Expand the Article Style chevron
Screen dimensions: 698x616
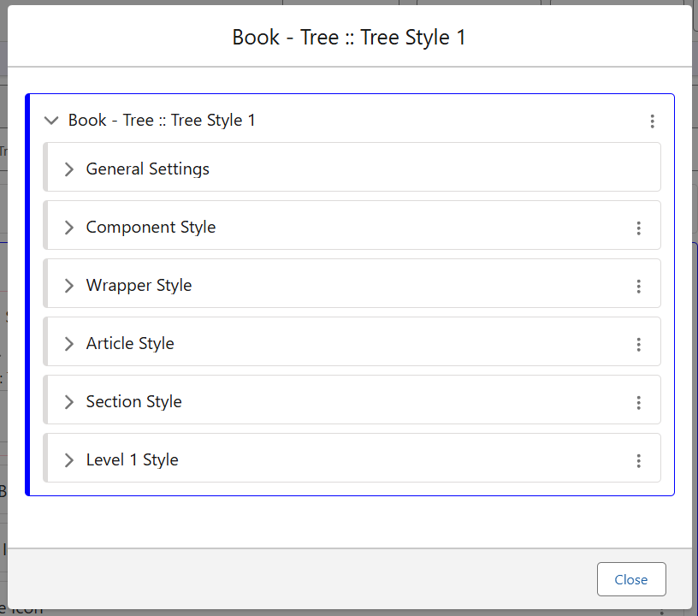coord(69,344)
